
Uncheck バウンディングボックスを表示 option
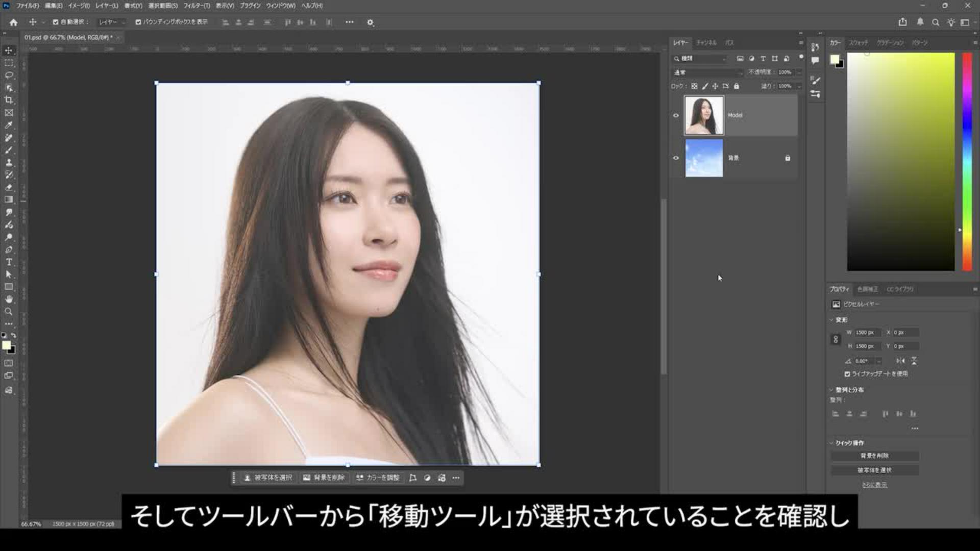(138, 22)
